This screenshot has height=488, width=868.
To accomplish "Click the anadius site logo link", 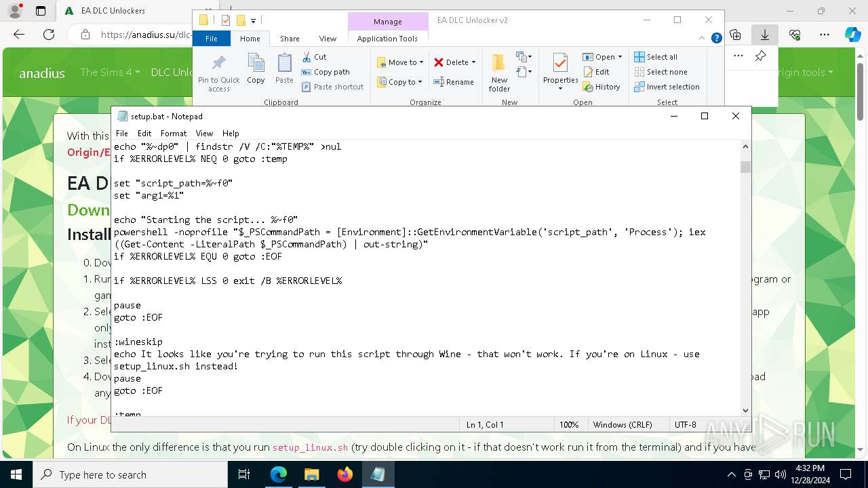I will click(x=42, y=73).
